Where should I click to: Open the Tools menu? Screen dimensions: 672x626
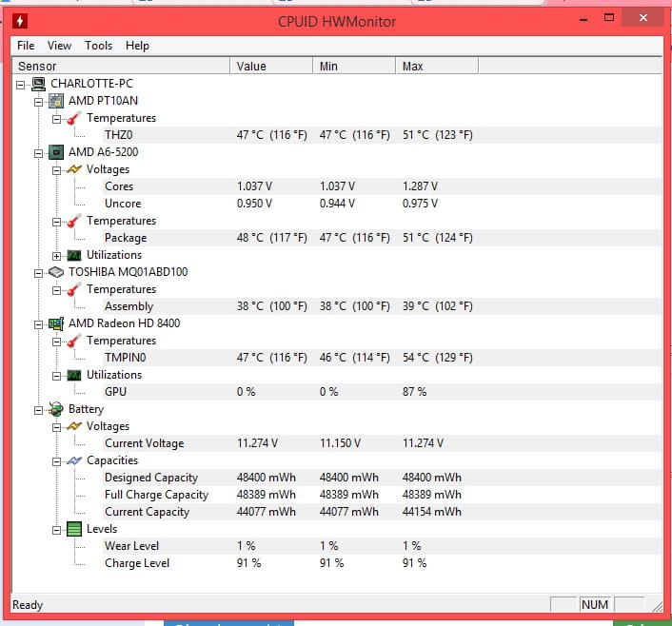tap(98, 46)
